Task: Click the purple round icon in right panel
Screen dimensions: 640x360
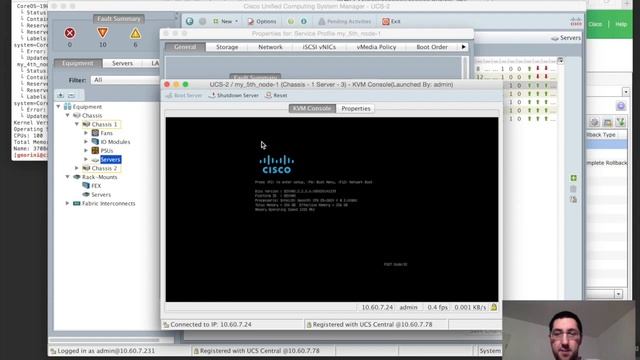Action: tap(621, 107)
